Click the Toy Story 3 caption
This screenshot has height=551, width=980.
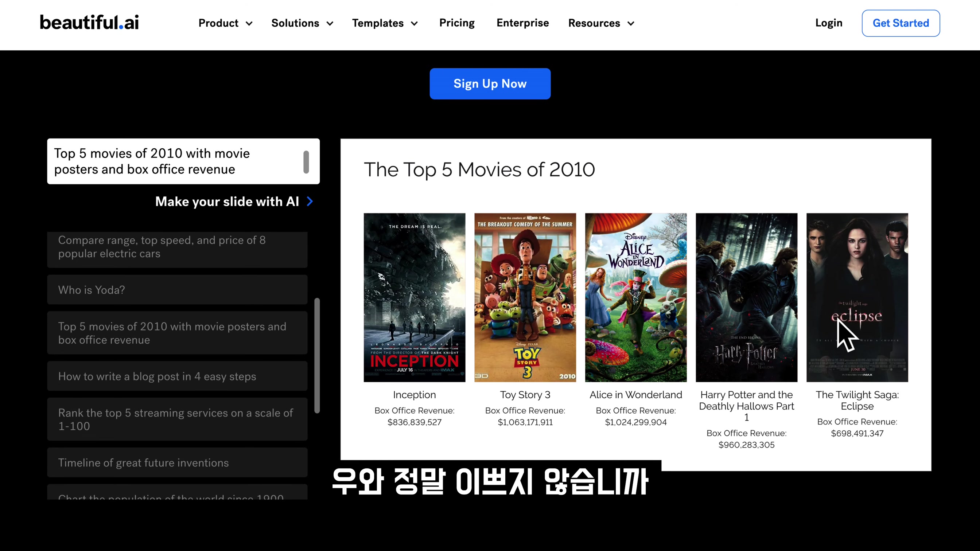(x=525, y=395)
